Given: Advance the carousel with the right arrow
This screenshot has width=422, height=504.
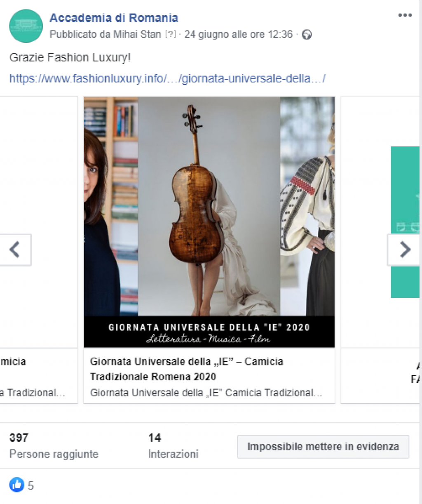Looking at the screenshot, I should pos(405,250).
